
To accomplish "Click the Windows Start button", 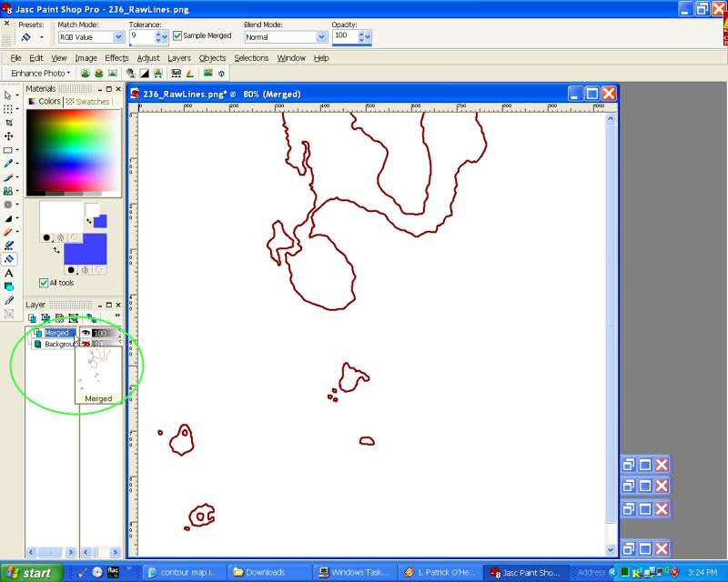I will 32,573.
